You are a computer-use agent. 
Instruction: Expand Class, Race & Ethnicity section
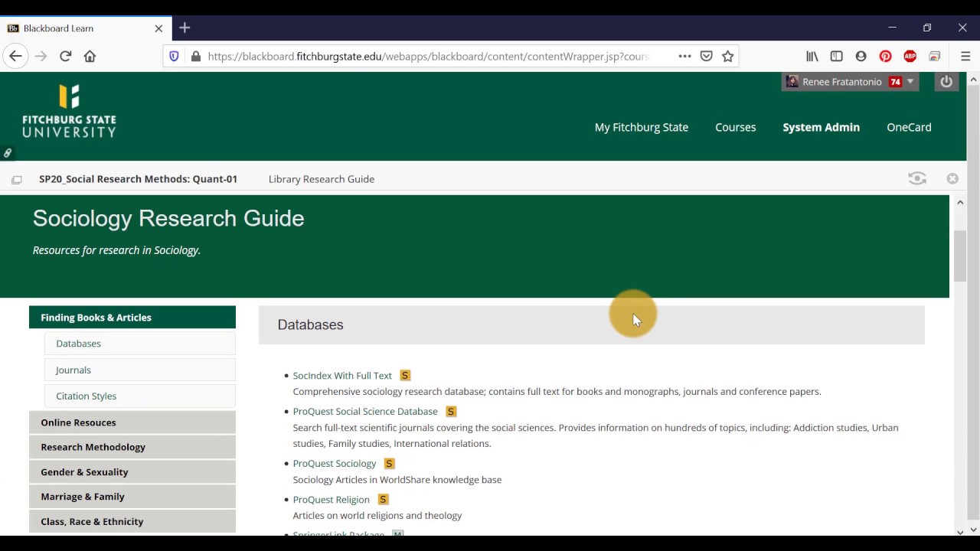132,521
